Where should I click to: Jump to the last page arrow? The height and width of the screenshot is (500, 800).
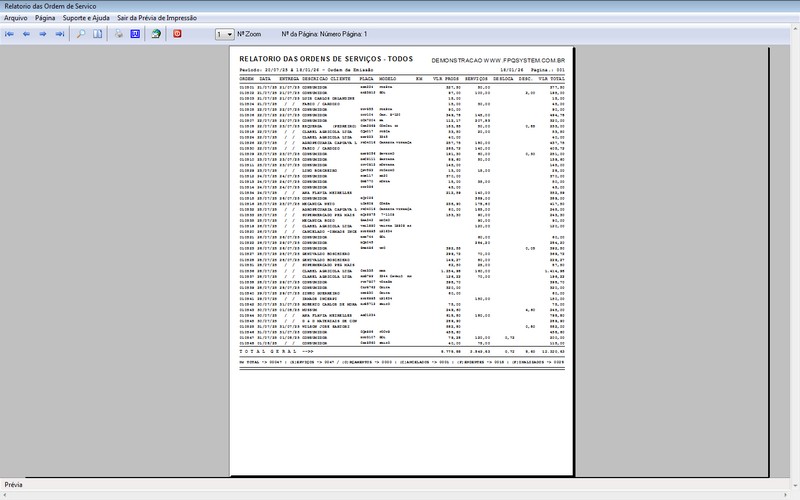tap(60, 34)
